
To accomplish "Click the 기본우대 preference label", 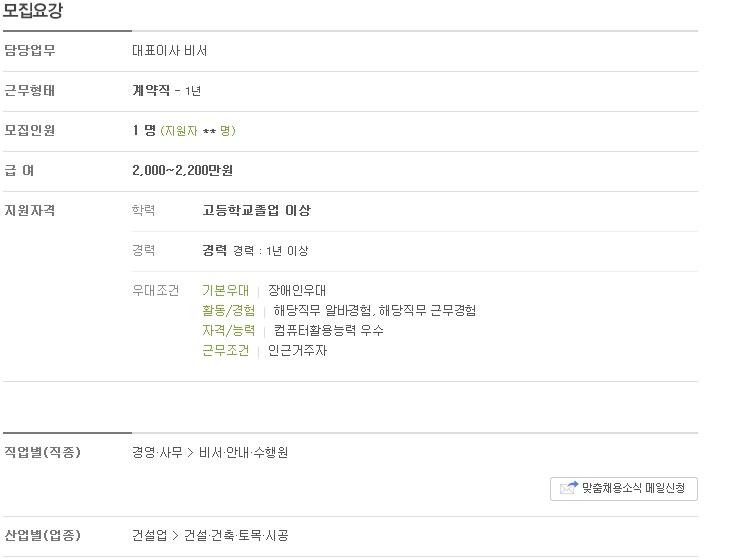I will [225, 290].
